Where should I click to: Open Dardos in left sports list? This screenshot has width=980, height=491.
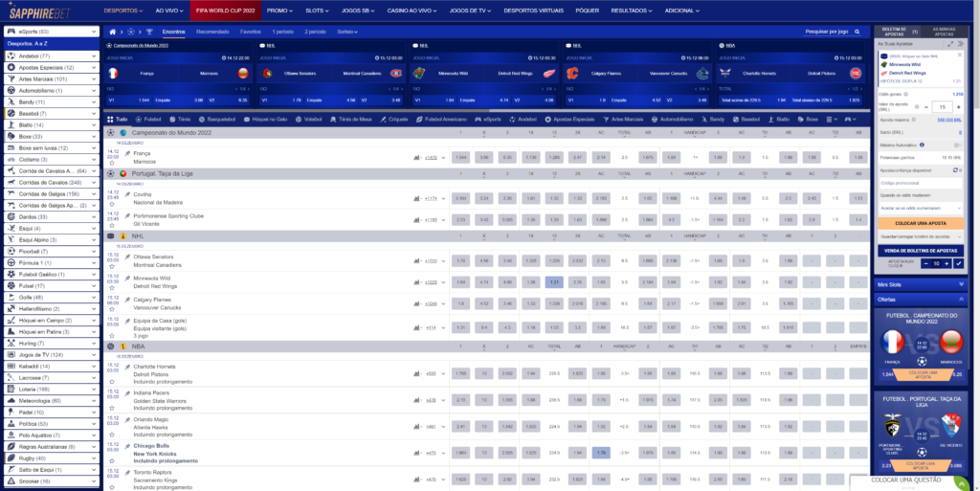coord(52,216)
